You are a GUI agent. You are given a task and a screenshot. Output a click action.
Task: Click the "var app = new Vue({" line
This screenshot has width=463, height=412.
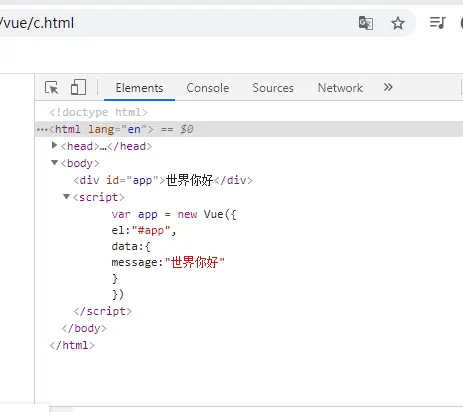tap(174, 214)
